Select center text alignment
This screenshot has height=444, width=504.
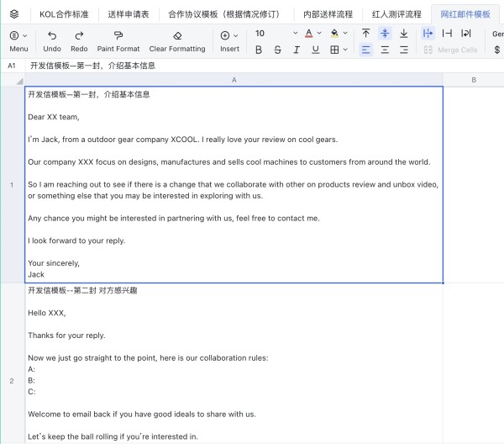pos(385,50)
